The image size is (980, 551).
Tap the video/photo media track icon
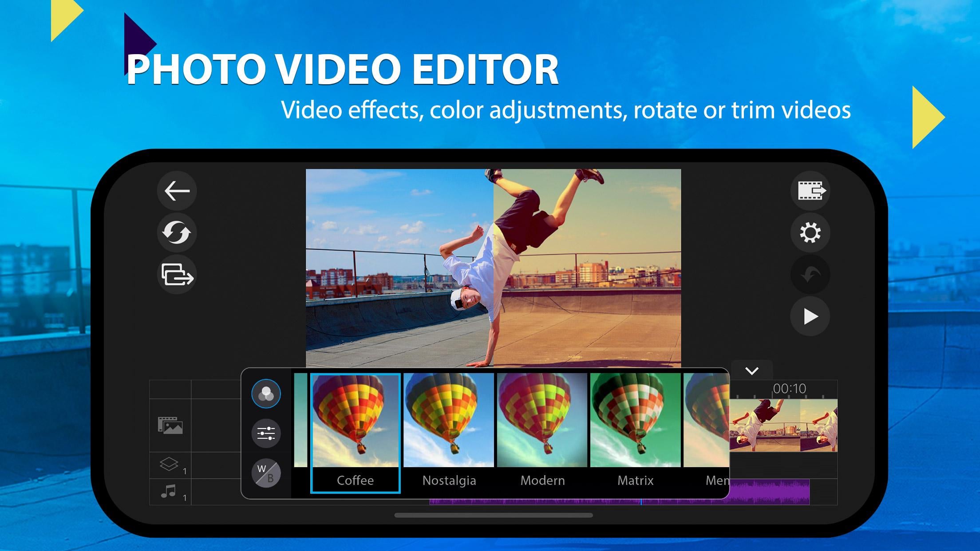170,425
